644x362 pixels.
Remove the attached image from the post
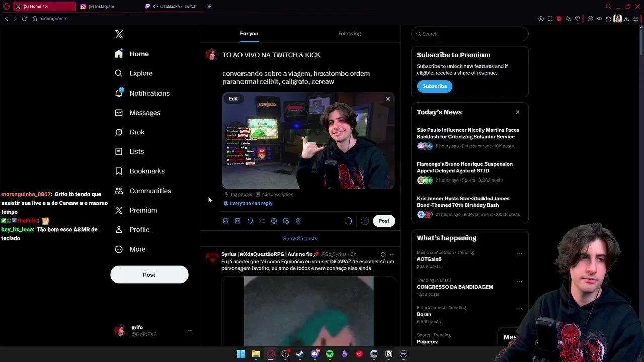(388, 99)
